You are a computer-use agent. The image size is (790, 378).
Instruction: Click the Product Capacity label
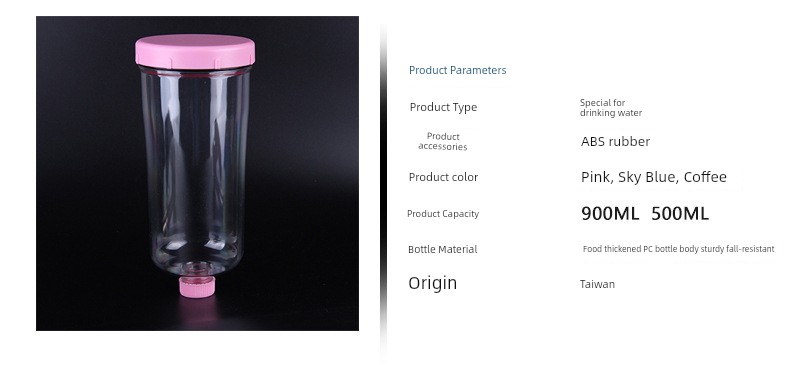point(443,214)
